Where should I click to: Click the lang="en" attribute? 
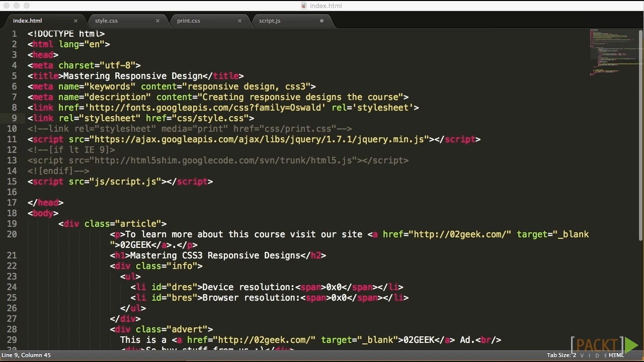[82, 44]
